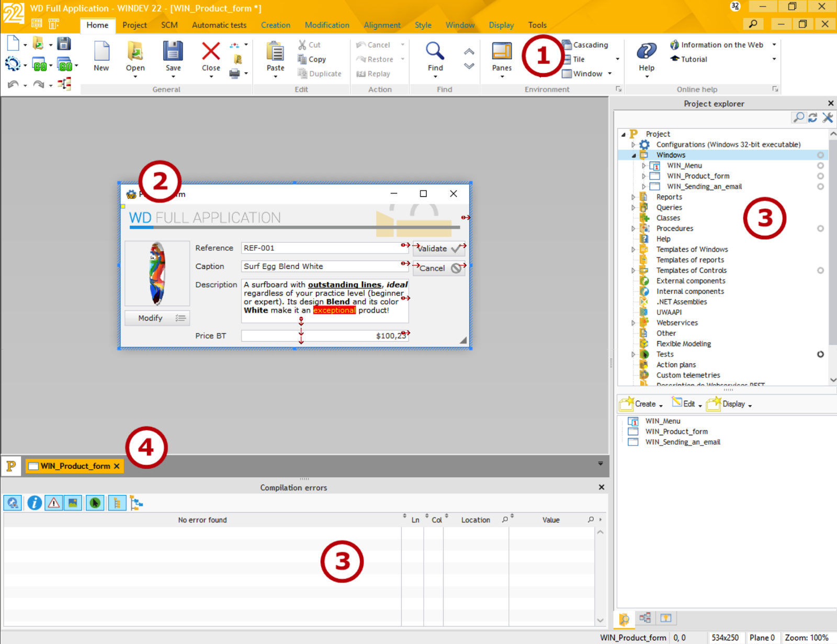Click the find-previous up chevron in the Find group
Screen dimensions: 837x644
[469, 52]
